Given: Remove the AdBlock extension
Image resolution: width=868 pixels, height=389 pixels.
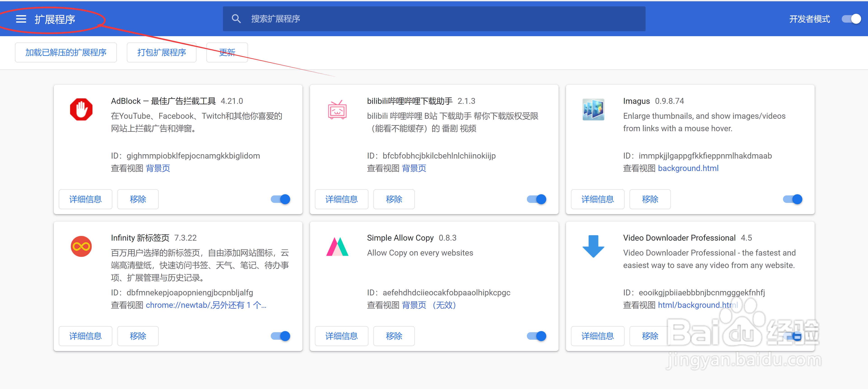Looking at the screenshot, I should (x=138, y=199).
